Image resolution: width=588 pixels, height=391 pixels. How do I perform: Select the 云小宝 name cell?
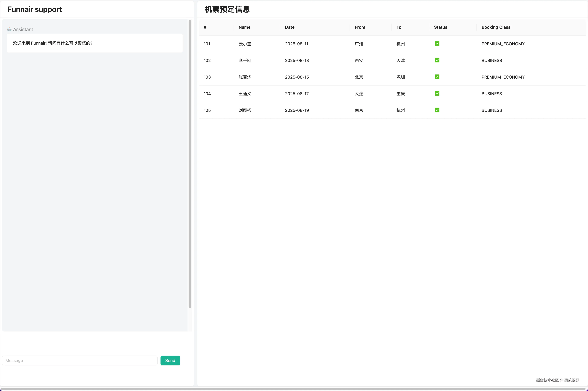(x=245, y=44)
